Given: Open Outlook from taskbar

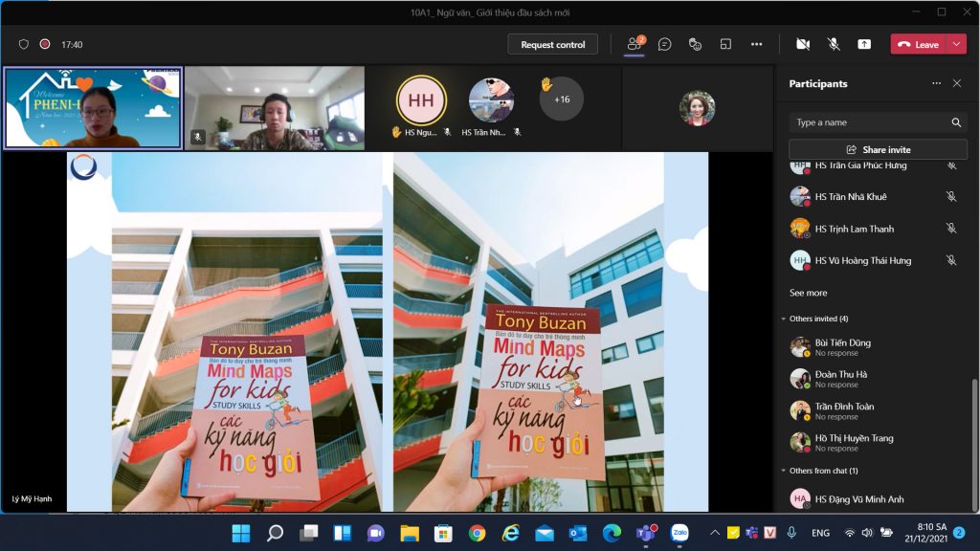Looking at the screenshot, I should tap(578, 533).
